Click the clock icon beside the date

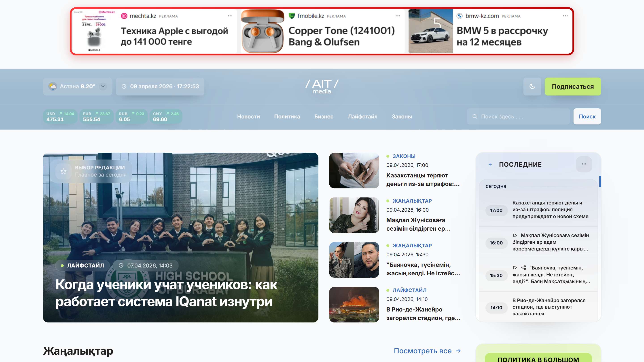tap(124, 86)
